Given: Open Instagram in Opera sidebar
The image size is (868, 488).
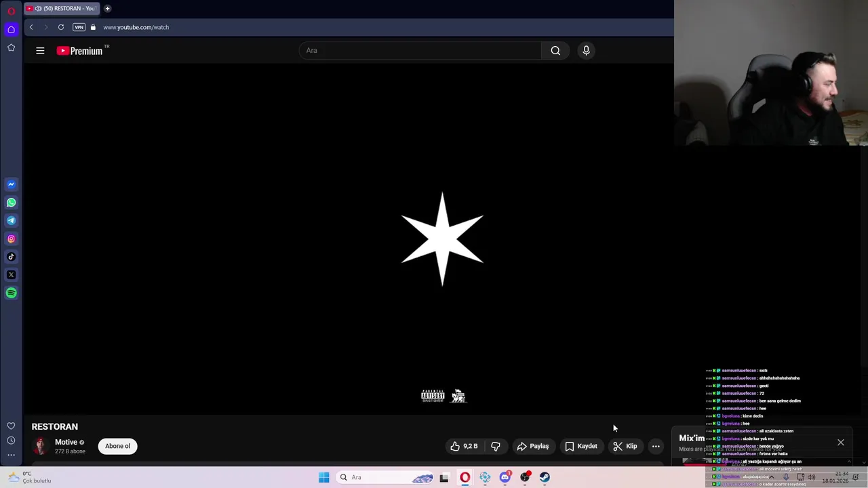Looking at the screenshot, I should tap(11, 239).
